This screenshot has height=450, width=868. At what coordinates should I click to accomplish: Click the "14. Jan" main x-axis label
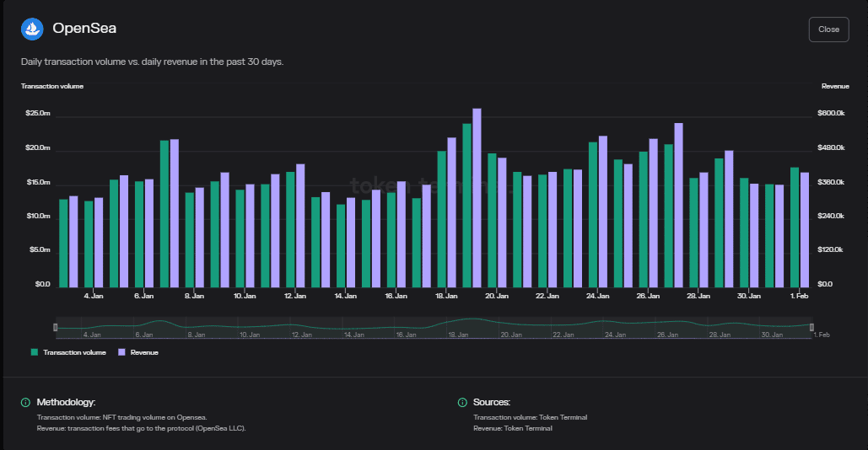(x=346, y=297)
